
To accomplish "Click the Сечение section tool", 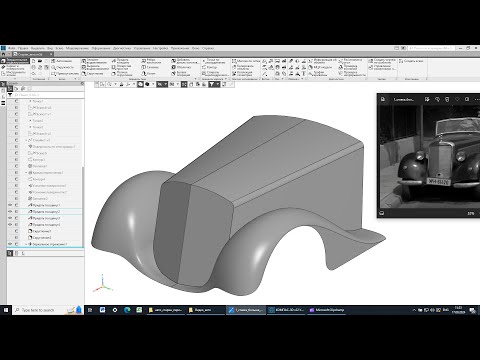I will pos(150,67).
